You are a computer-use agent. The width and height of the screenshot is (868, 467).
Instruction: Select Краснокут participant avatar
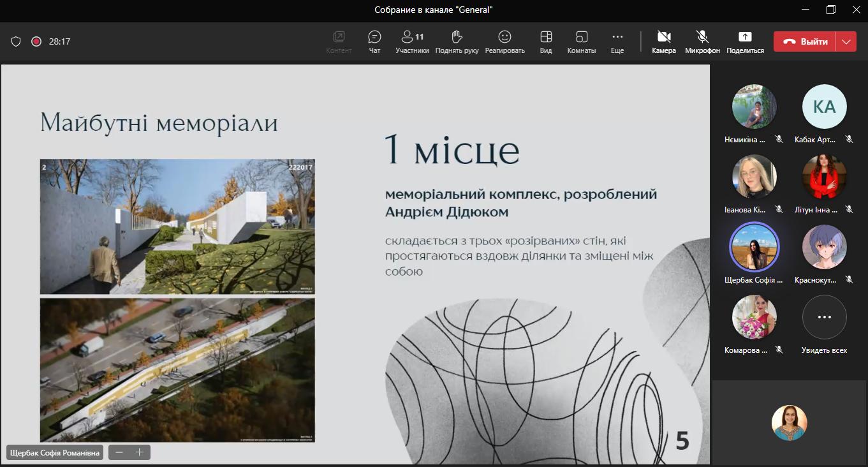825,247
